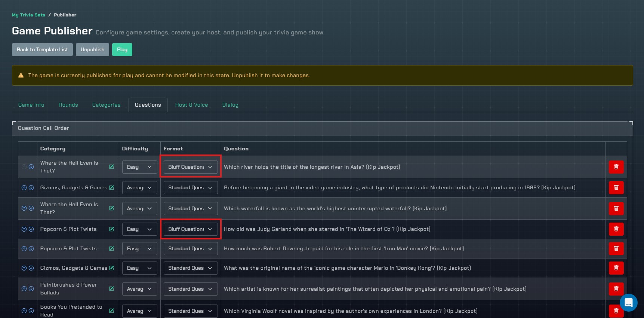Move the Nintendo question up
This screenshot has width=644, height=318.
tap(24, 188)
